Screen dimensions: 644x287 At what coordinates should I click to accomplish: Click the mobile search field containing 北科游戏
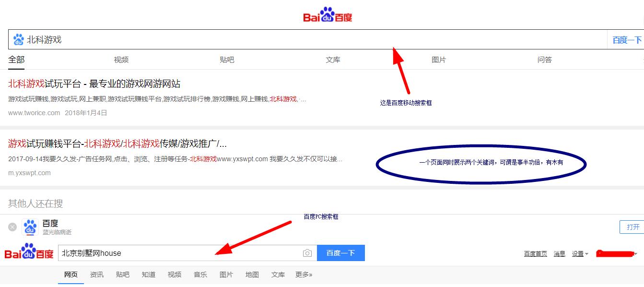pyautogui.click(x=307, y=39)
